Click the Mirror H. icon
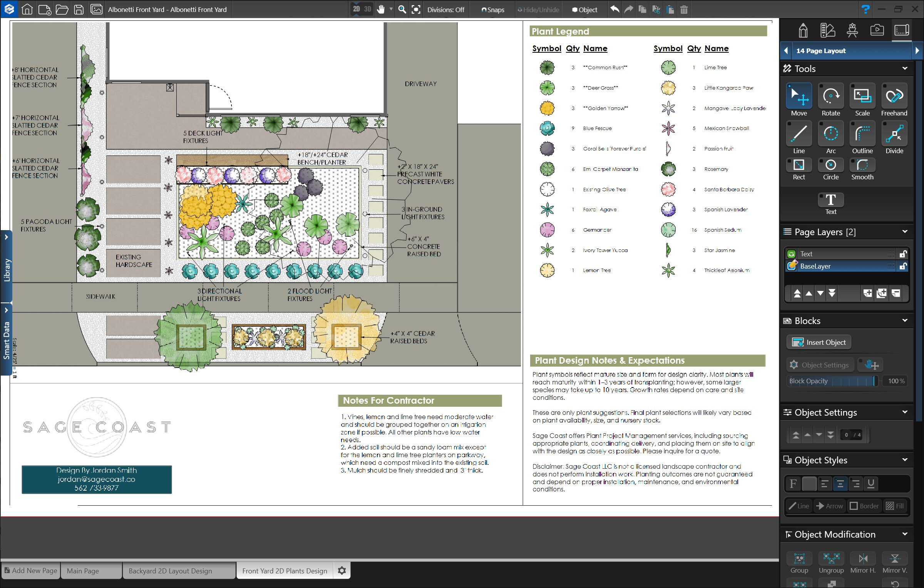The image size is (924, 588). (x=863, y=563)
